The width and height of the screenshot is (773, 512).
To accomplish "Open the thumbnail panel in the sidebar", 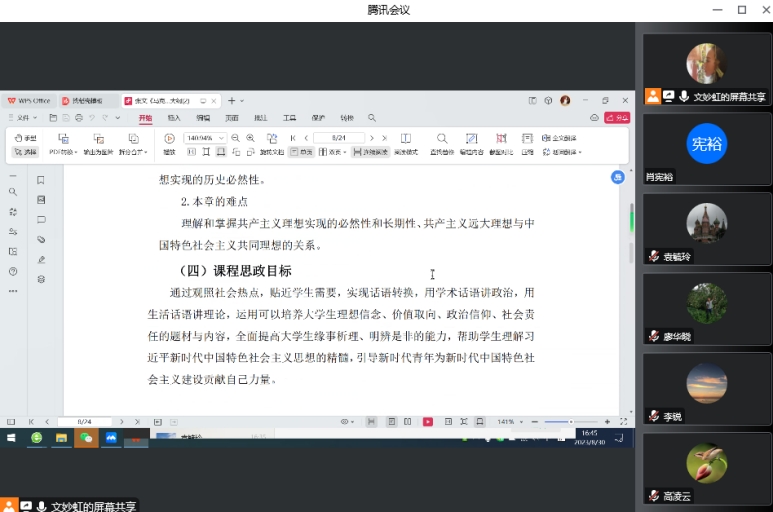I will coord(41,200).
